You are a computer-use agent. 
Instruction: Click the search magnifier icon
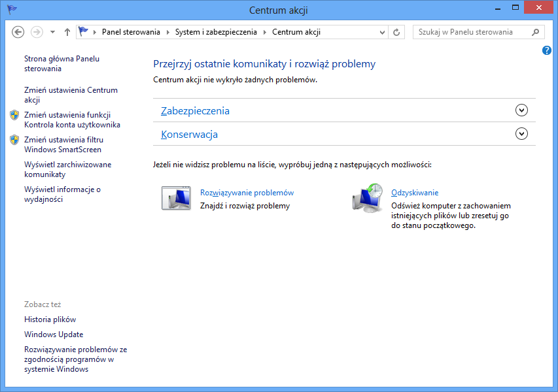[535, 33]
